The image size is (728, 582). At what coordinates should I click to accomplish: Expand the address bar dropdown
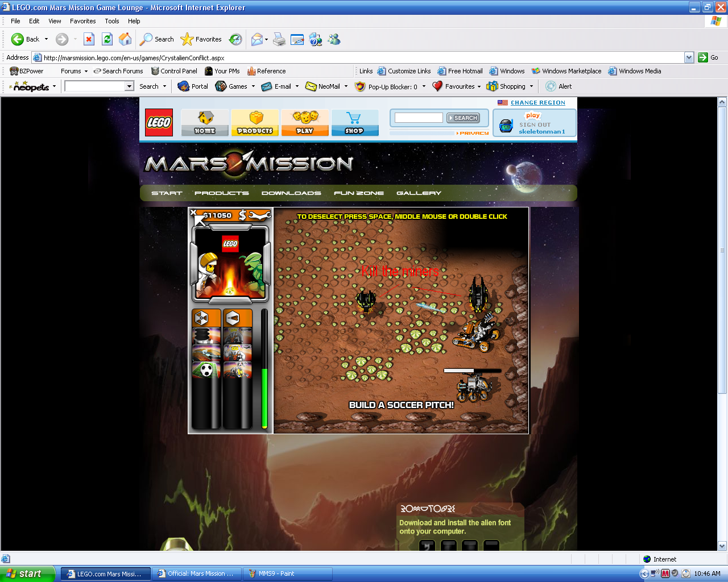point(689,57)
